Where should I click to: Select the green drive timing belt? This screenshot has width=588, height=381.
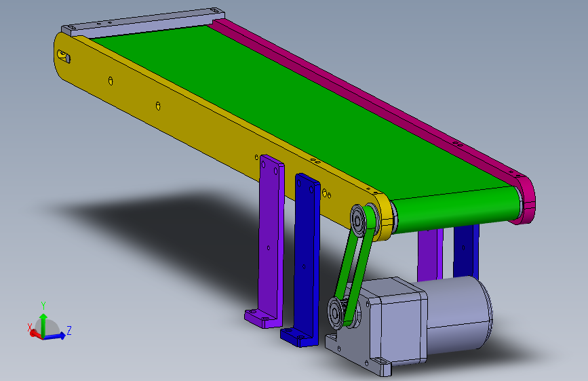coord(355,265)
